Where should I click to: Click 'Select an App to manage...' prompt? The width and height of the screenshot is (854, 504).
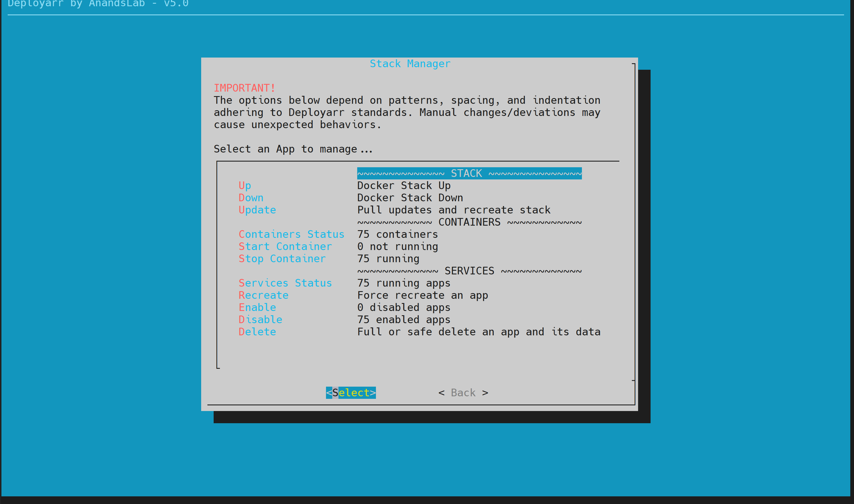pyautogui.click(x=293, y=149)
